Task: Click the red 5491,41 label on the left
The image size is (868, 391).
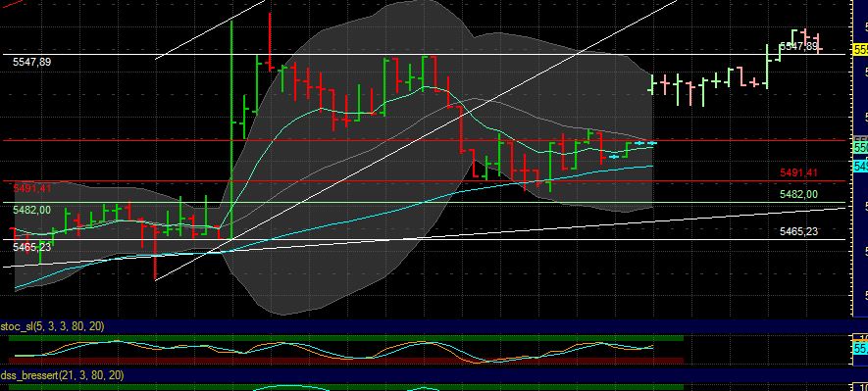Action: point(31,189)
